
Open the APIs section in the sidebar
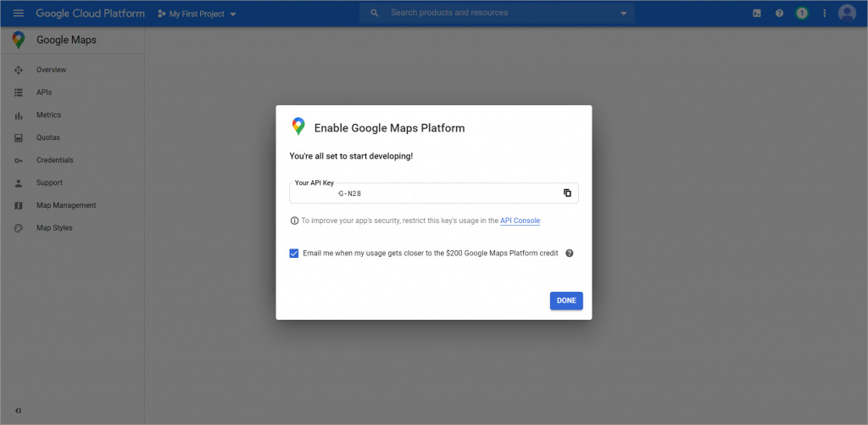point(44,92)
